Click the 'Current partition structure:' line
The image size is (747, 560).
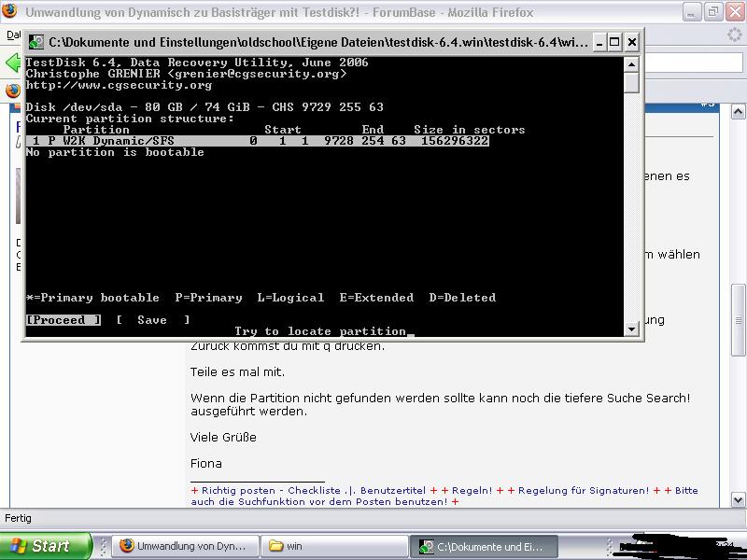point(130,119)
